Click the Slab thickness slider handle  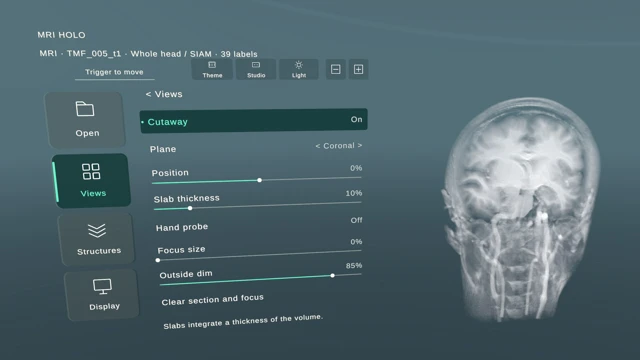click(190, 208)
